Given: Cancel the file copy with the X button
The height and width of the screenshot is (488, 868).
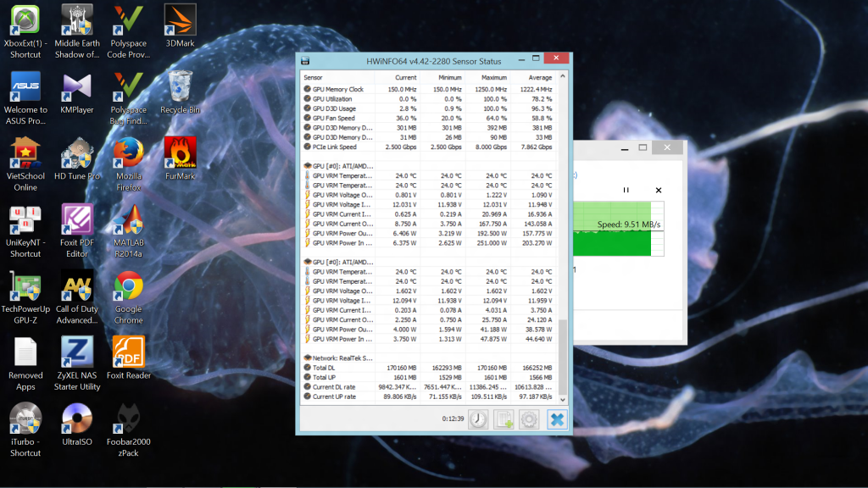Looking at the screenshot, I should [659, 191].
